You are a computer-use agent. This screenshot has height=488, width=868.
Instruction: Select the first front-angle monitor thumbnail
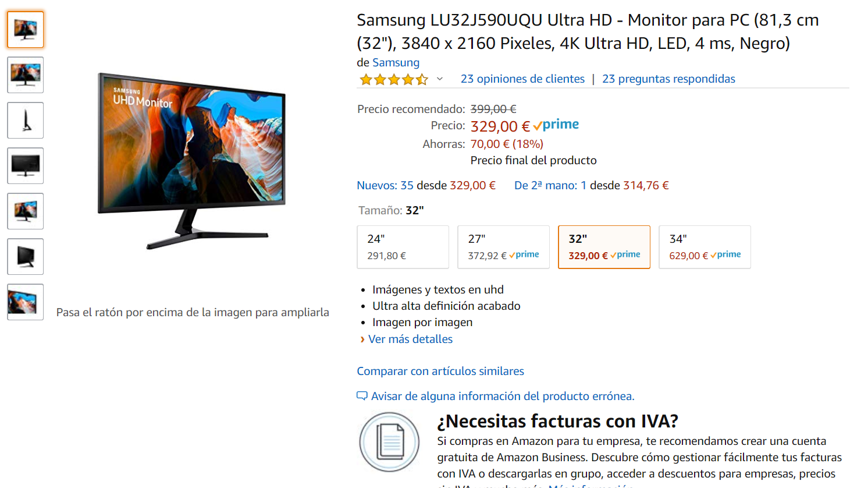click(26, 30)
